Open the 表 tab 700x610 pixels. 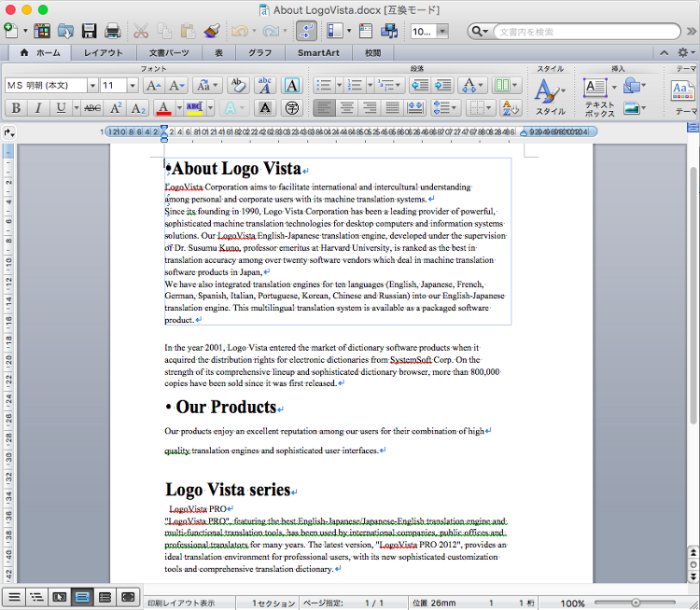(218, 52)
